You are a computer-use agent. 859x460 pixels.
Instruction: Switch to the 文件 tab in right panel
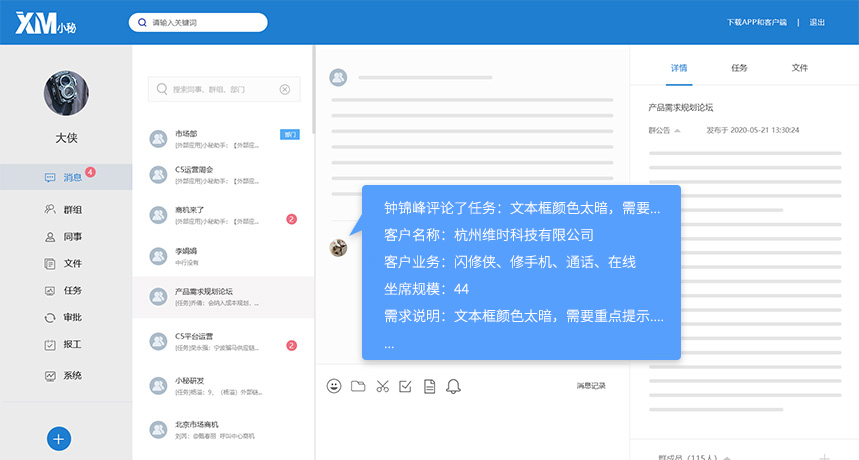[x=799, y=68]
